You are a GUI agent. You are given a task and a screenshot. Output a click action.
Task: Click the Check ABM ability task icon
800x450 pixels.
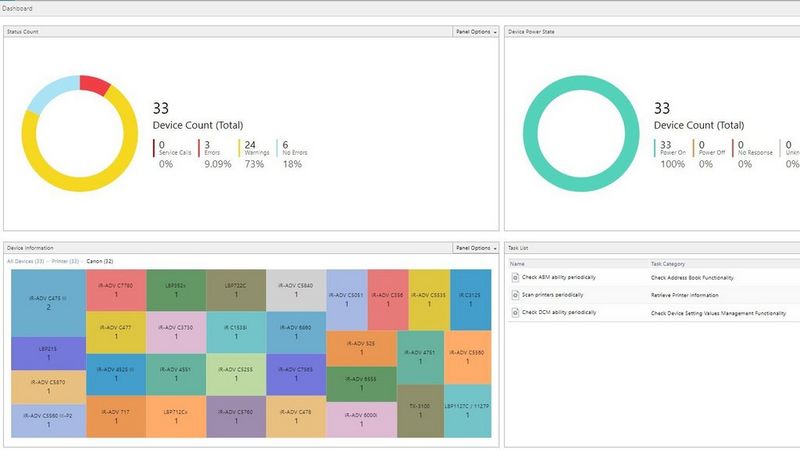coord(515,277)
